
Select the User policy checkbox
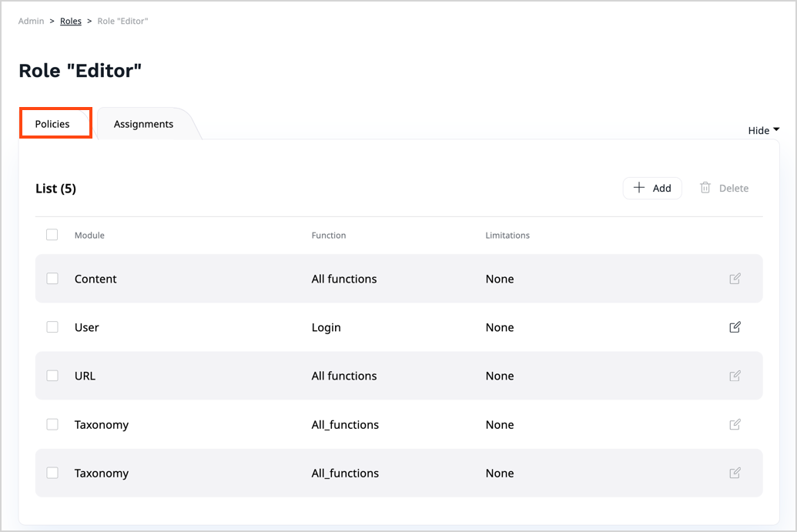tap(52, 327)
